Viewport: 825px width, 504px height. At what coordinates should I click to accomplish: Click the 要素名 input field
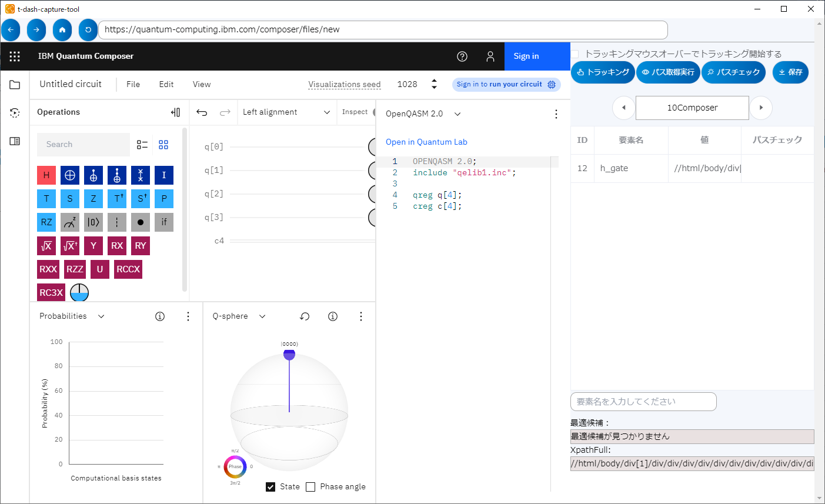click(x=643, y=402)
